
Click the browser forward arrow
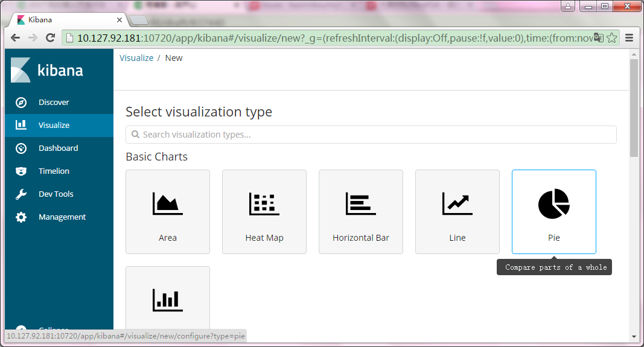pyautogui.click(x=33, y=38)
